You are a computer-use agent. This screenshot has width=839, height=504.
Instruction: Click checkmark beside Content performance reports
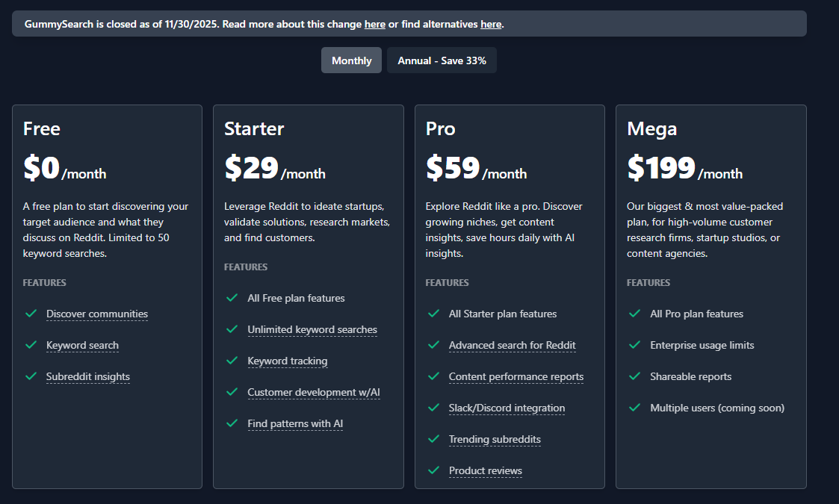pos(433,376)
